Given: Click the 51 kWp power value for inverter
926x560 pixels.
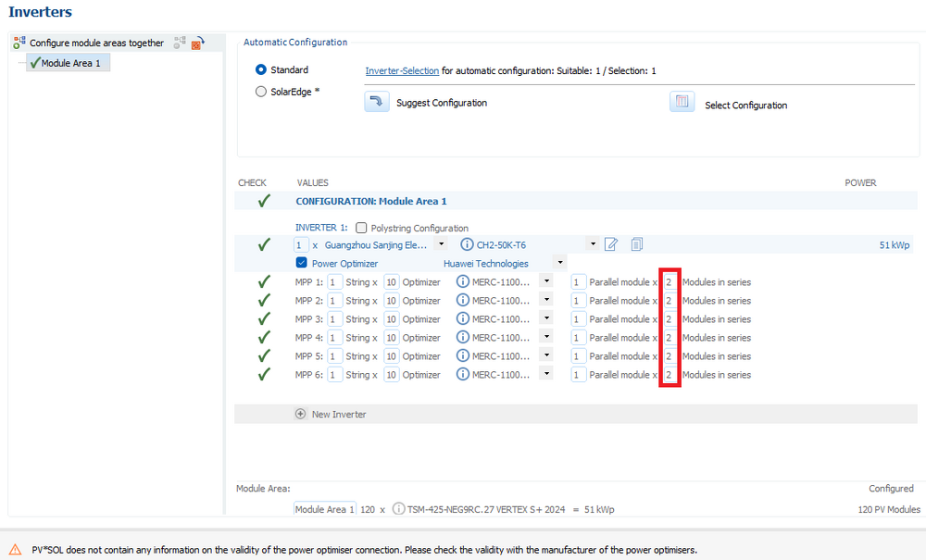Looking at the screenshot, I should point(895,245).
